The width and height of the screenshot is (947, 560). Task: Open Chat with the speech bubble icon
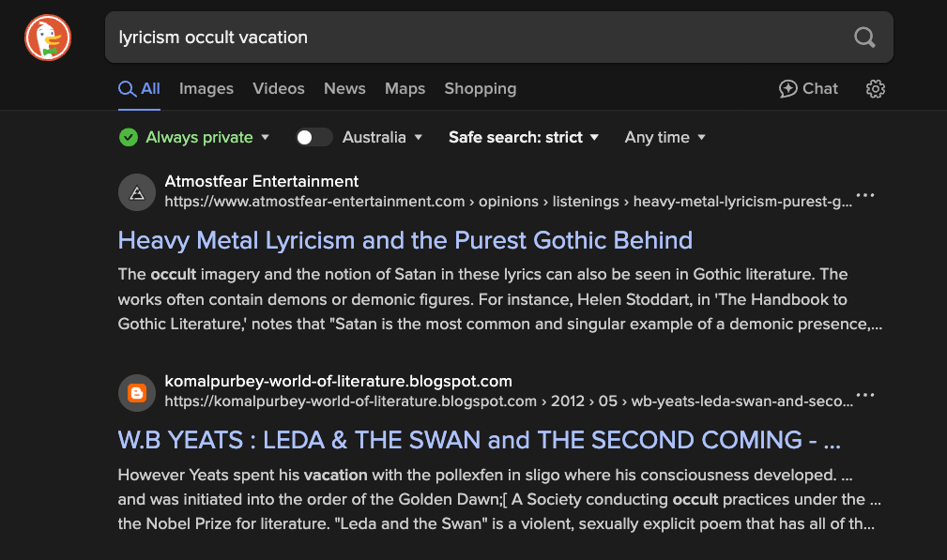coord(808,89)
